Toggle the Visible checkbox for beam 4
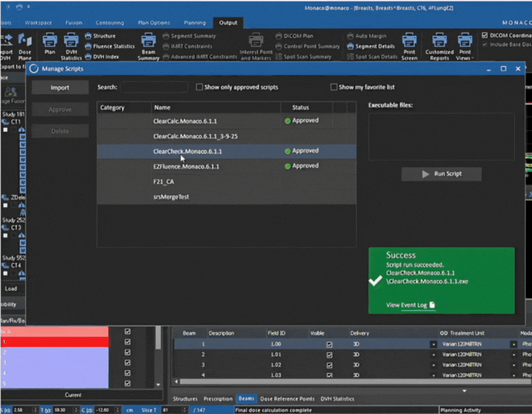The width and height of the screenshot is (532, 414). pos(329,375)
